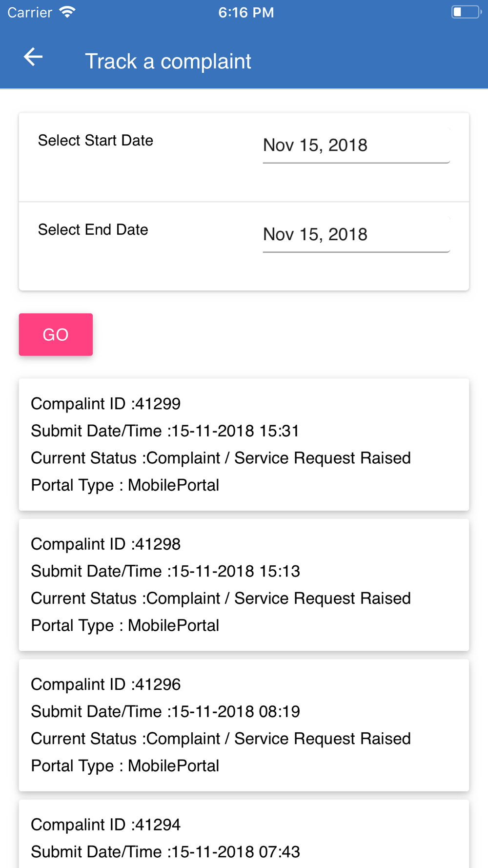The image size is (488, 868).
Task: Select the Select Start Date label
Action: [96, 141]
